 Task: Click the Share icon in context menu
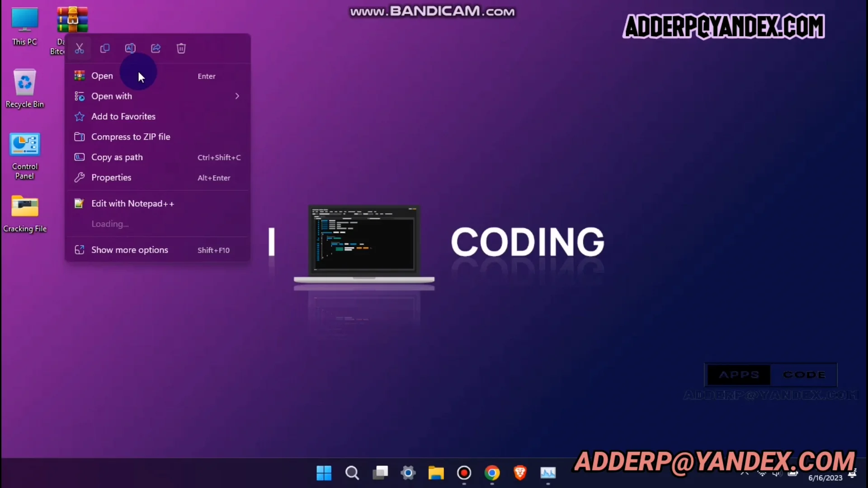click(x=156, y=48)
